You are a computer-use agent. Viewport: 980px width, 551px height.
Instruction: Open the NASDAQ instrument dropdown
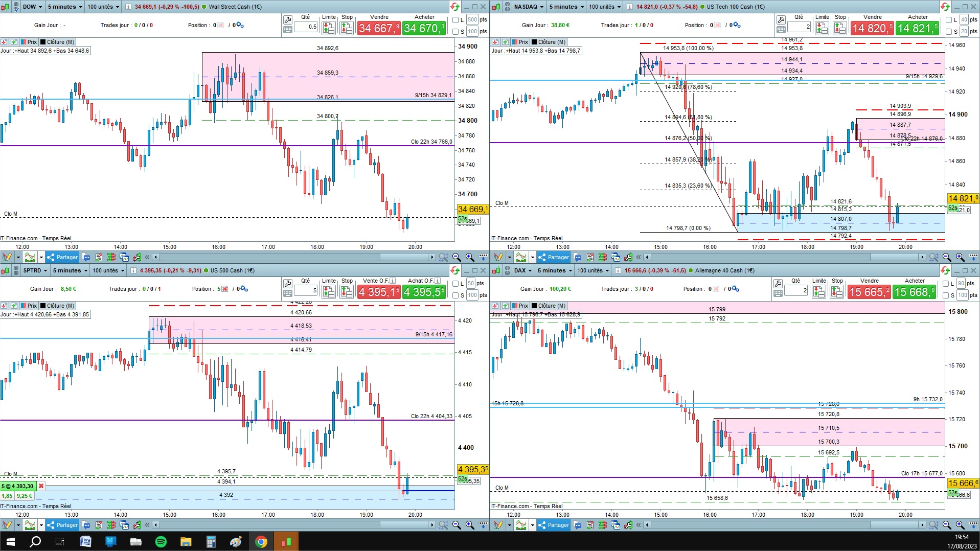(529, 7)
